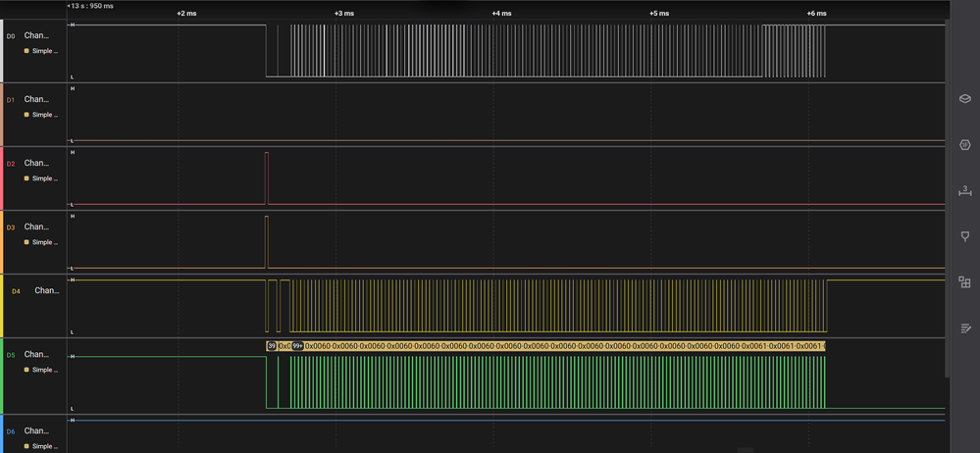
Task: Select the D2 channel name label
Action: click(x=36, y=163)
